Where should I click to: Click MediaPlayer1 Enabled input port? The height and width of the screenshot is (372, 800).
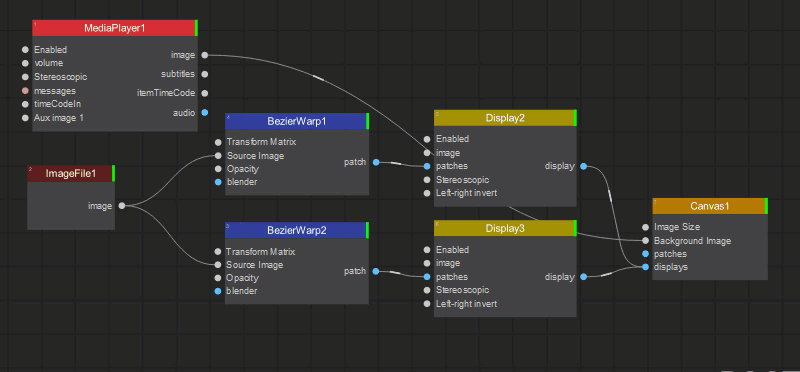(x=25, y=50)
